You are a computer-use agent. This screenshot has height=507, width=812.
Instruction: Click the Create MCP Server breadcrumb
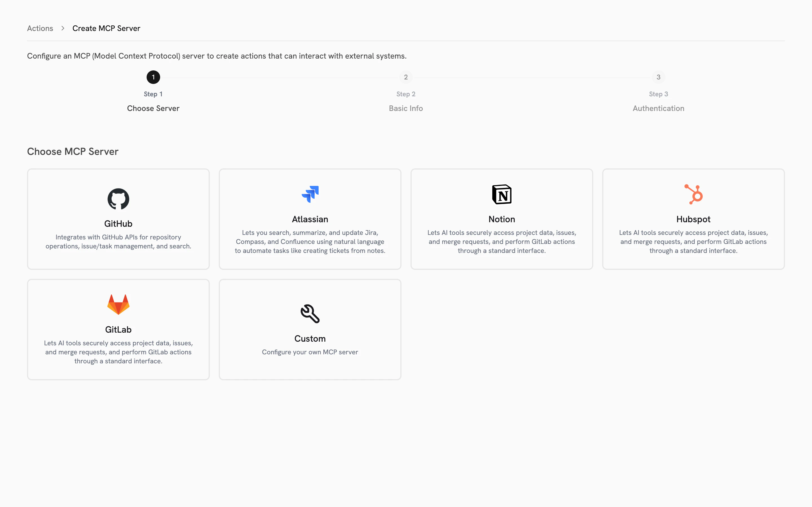coord(106,28)
